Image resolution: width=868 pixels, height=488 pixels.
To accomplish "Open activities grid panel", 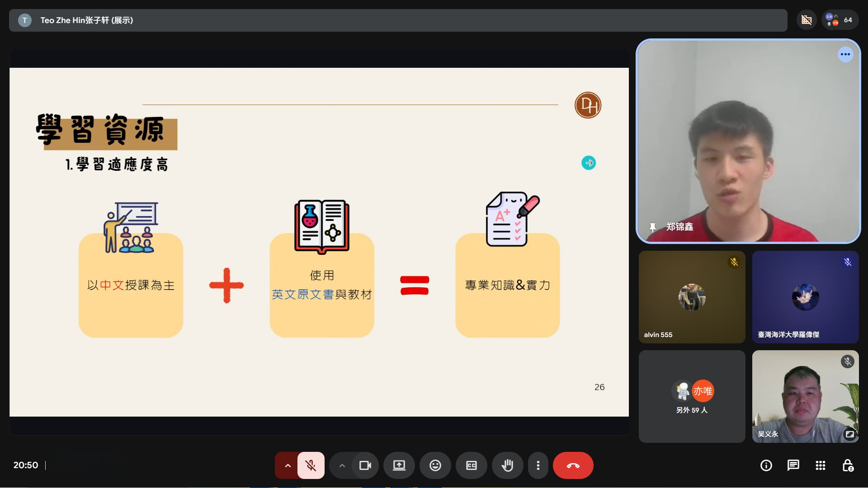I will point(820,465).
